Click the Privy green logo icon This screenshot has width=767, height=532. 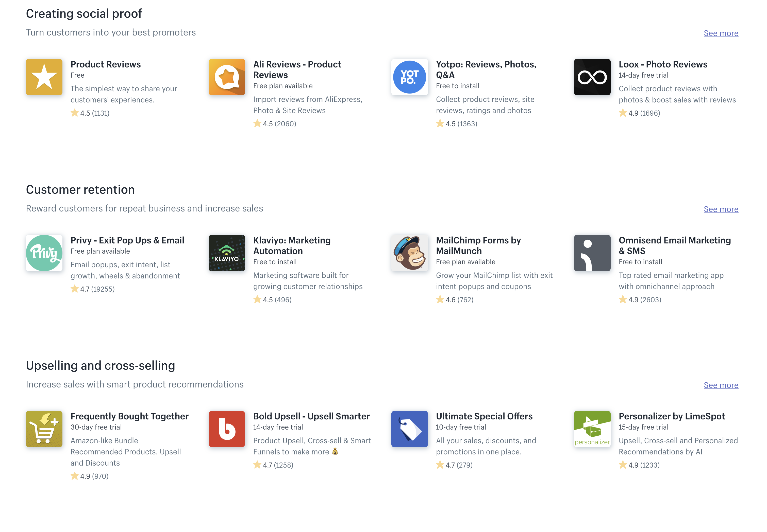[x=44, y=253]
